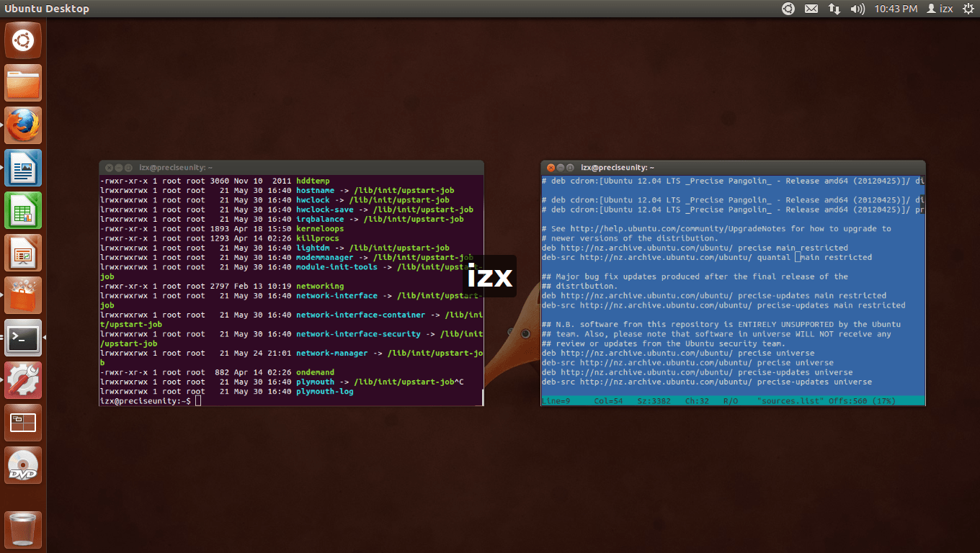Open the Workspace Switcher
Viewport: 980px width, 553px height.
pyautogui.click(x=23, y=423)
